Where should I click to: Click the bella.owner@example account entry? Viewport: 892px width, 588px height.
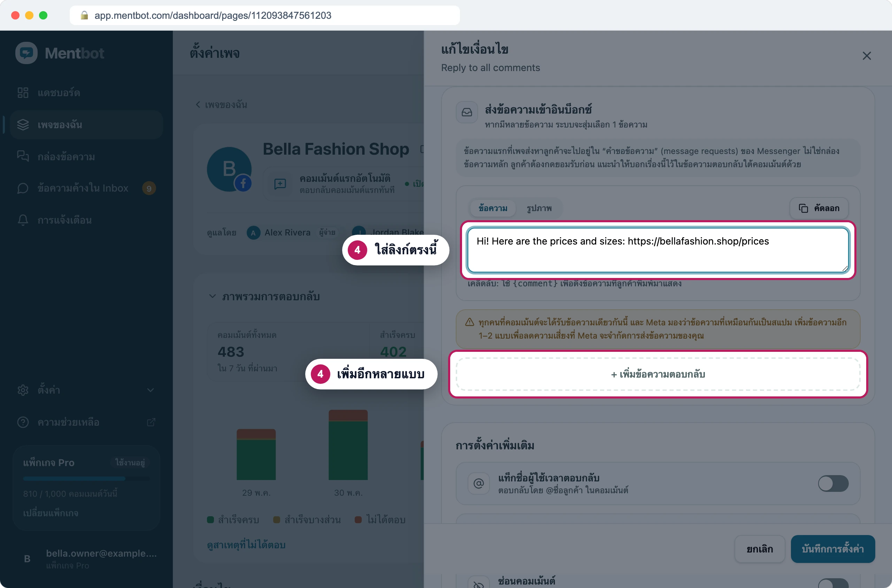point(86,559)
